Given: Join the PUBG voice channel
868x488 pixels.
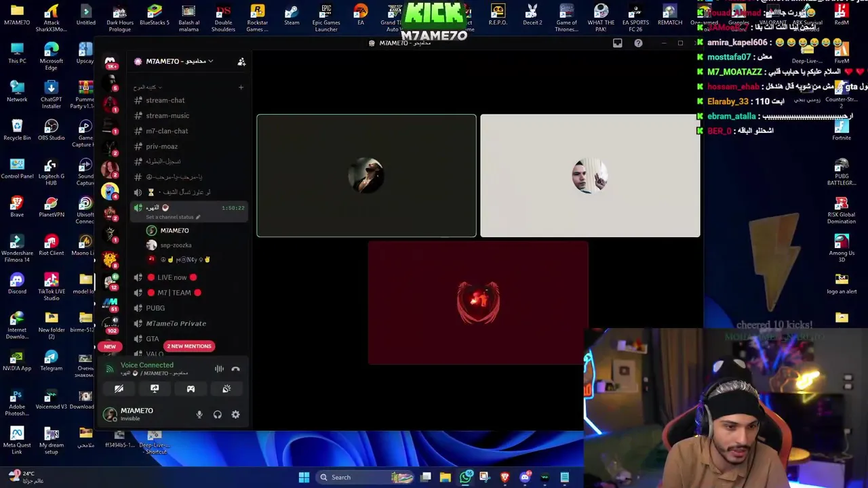Looking at the screenshot, I should pyautogui.click(x=155, y=308).
